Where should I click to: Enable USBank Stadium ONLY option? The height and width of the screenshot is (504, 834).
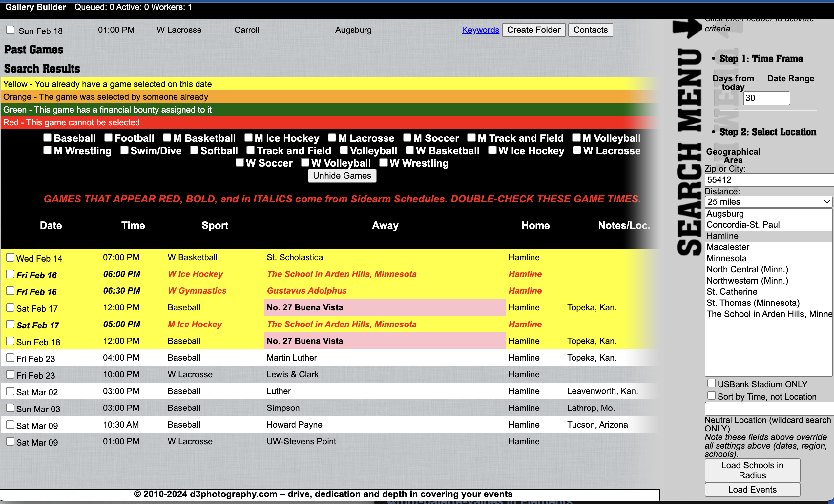coord(712,383)
